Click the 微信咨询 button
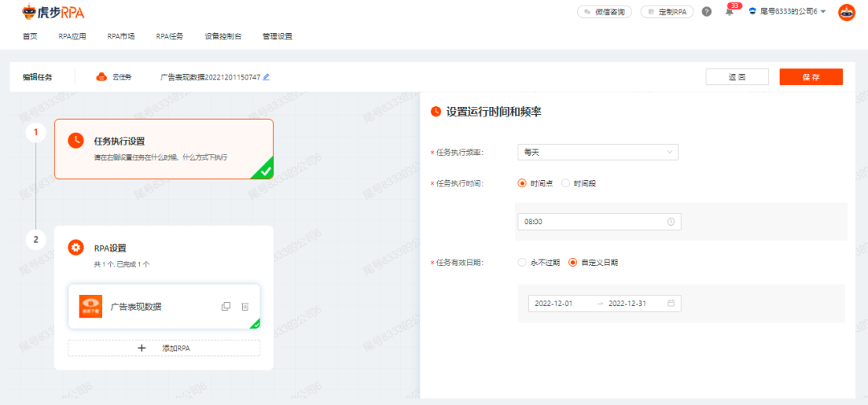This screenshot has height=405, width=868. 604,11
